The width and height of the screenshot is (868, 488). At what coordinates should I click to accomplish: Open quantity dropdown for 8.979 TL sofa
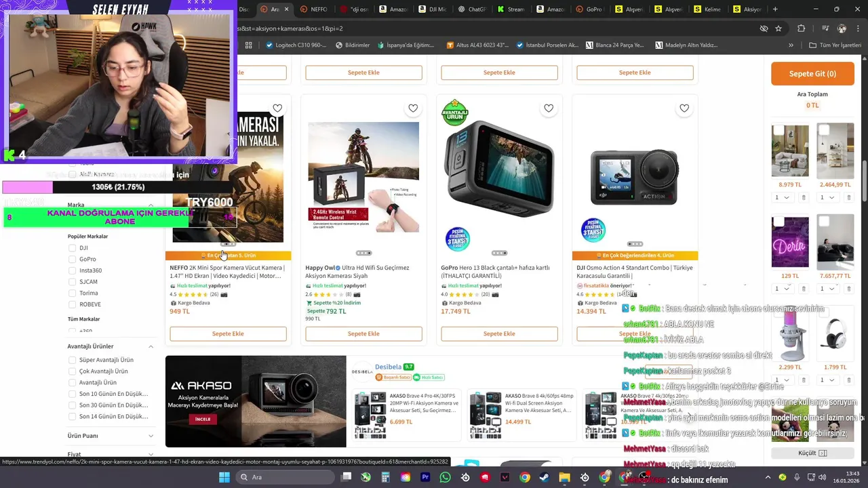click(783, 198)
